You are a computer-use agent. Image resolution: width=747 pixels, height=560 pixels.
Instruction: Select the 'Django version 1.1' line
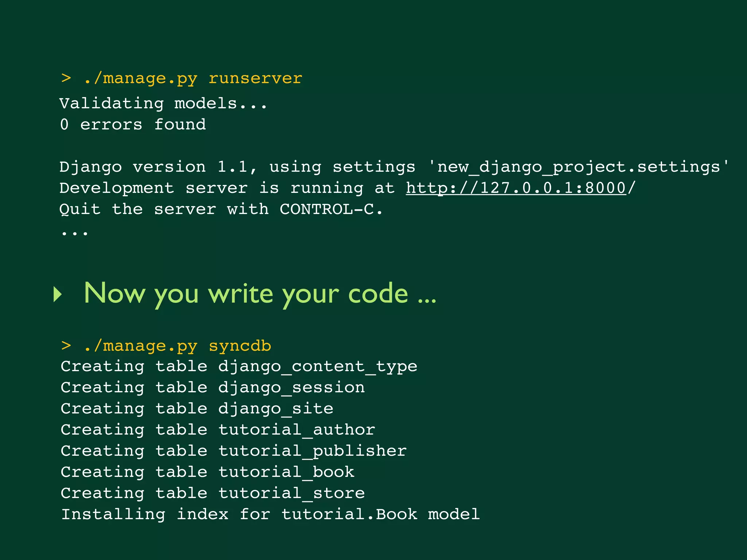tap(394, 167)
